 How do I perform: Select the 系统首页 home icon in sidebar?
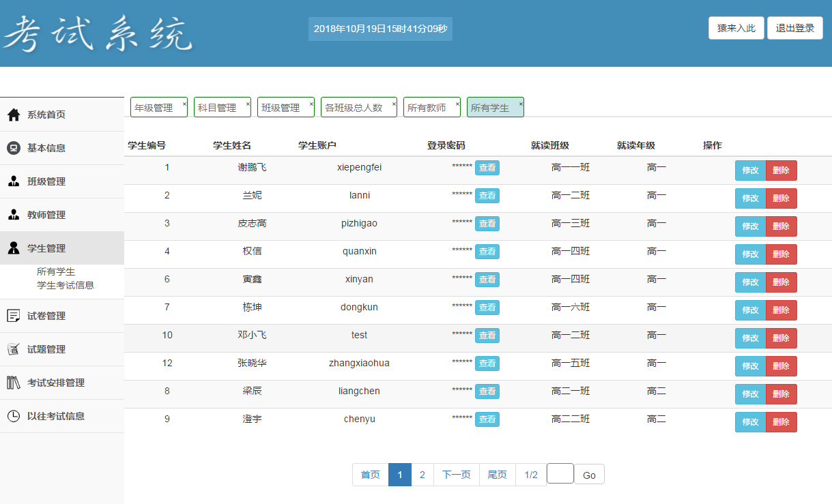coord(14,115)
